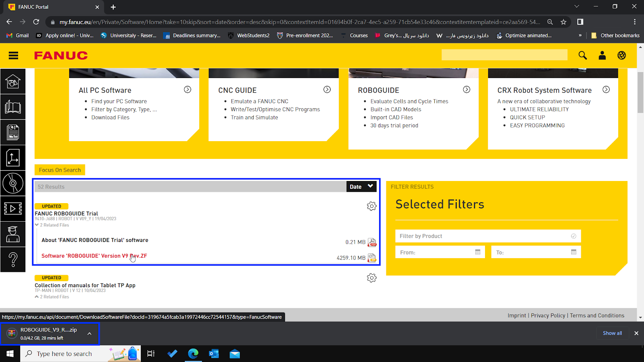The height and width of the screenshot is (362, 644).
Task: Open the gear settings icon for FANUC ROBOGUIDE Trial
Action: 372,206
